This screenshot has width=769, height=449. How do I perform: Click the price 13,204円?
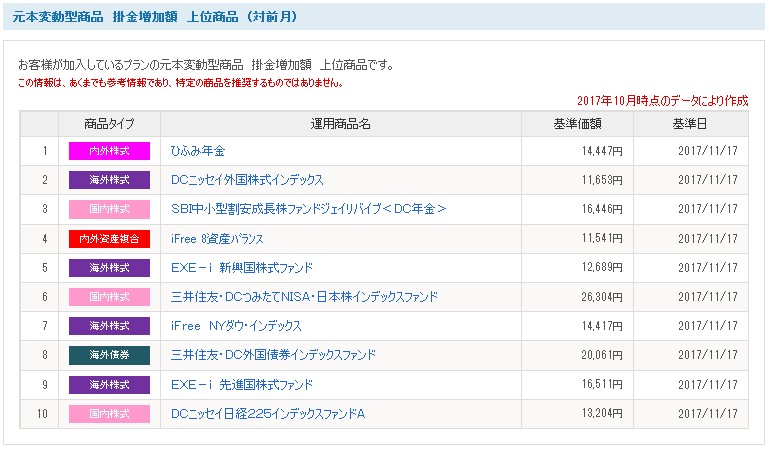pos(602,414)
